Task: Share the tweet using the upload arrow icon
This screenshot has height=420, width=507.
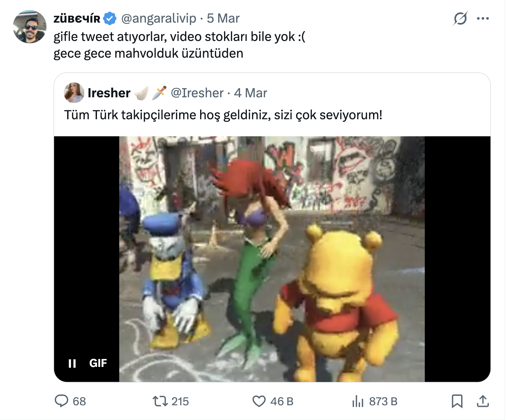Action: pos(483,401)
